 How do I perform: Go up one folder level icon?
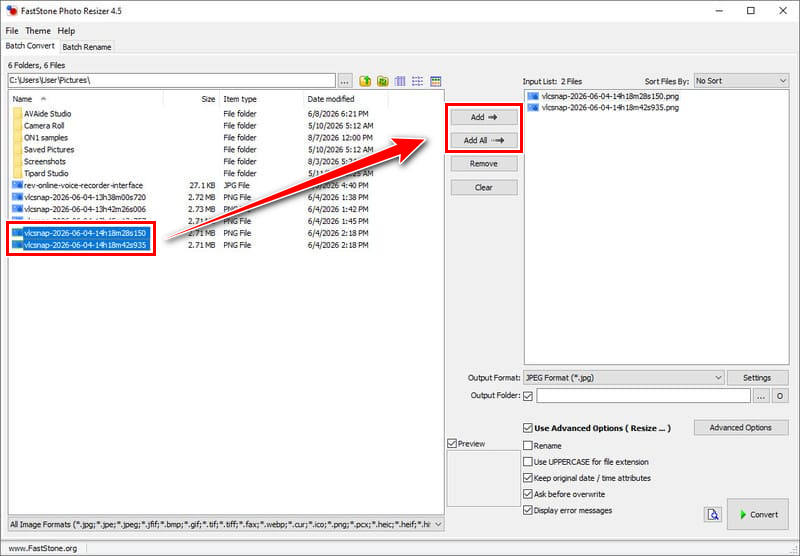pos(365,81)
